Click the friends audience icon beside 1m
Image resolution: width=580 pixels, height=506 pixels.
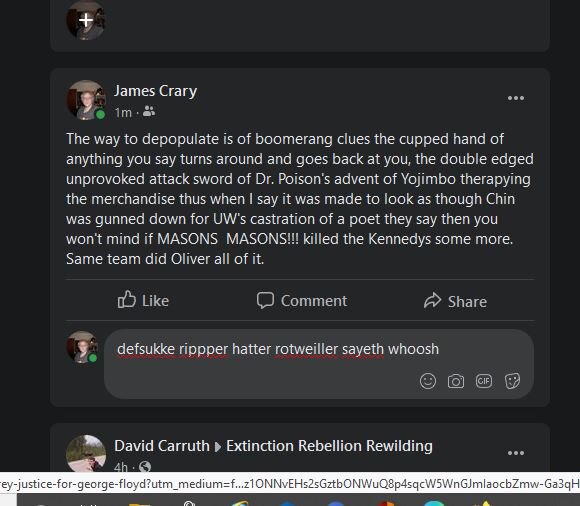coord(149,111)
